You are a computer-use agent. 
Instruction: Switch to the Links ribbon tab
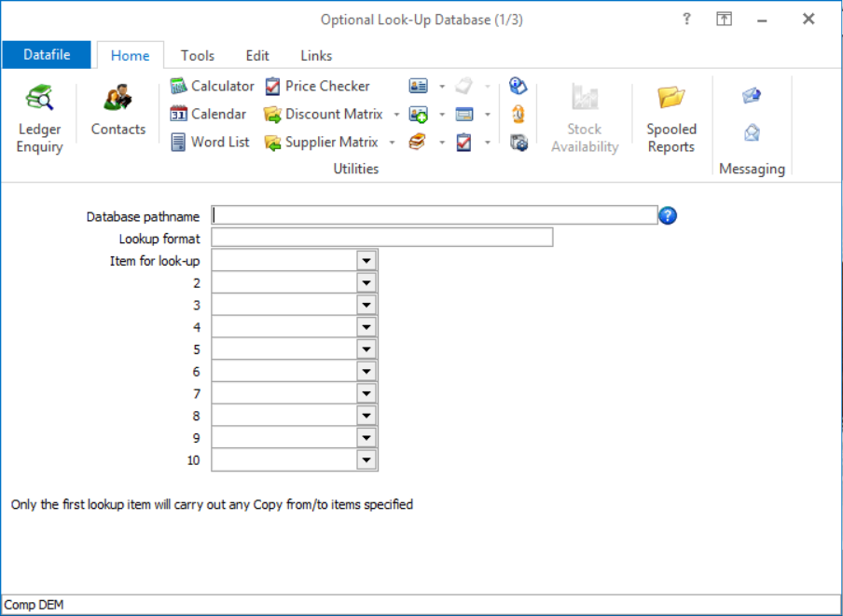tap(316, 55)
